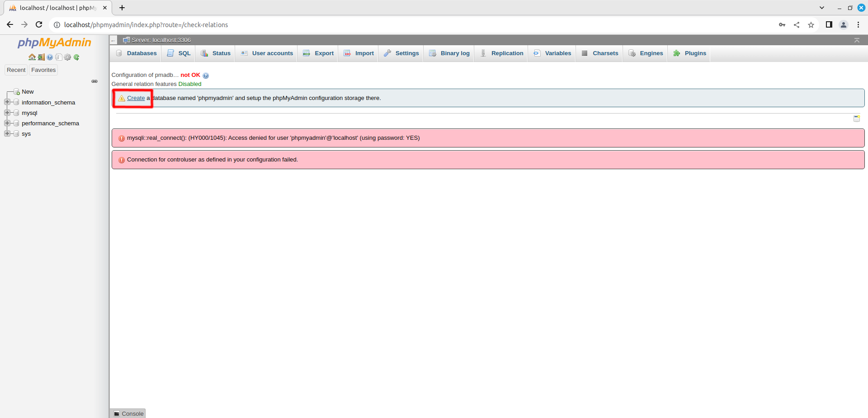Viewport: 868px width, 418px height.
Task: Click the phpMyAdmin logo
Action: [54, 43]
